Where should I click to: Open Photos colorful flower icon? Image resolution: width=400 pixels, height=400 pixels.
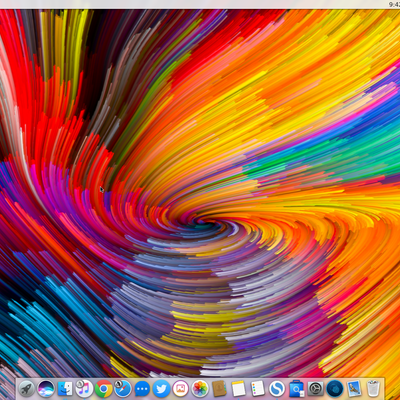[x=200, y=389]
